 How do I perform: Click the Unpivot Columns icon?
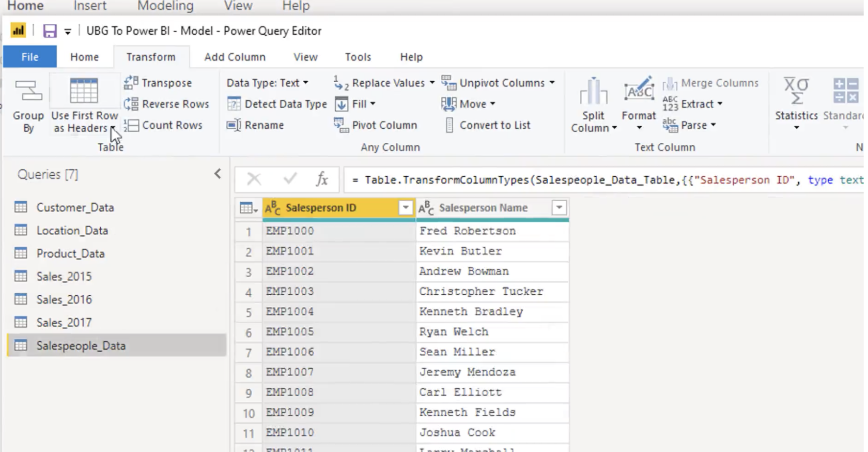(x=448, y=82)
